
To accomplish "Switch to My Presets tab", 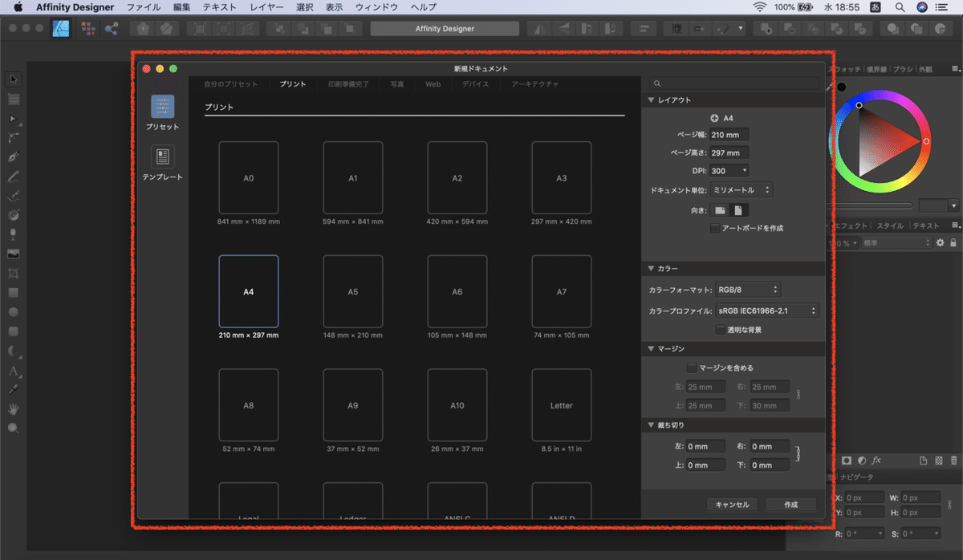I will coord(230,84).
